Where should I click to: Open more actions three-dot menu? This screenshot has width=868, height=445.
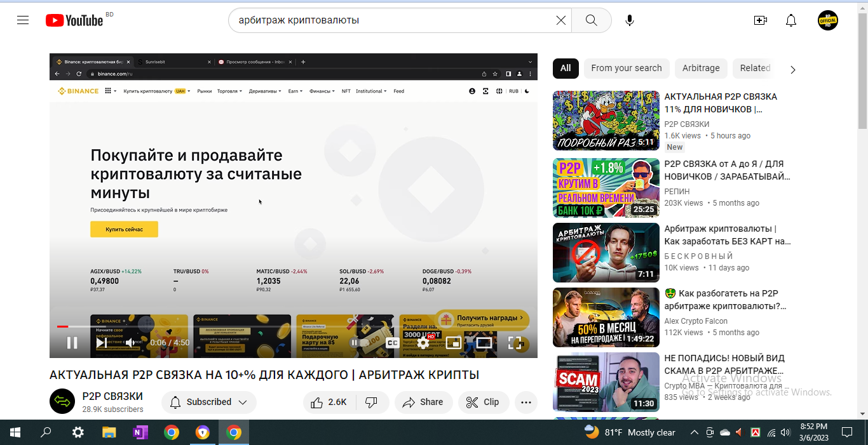tap(526, 402)
